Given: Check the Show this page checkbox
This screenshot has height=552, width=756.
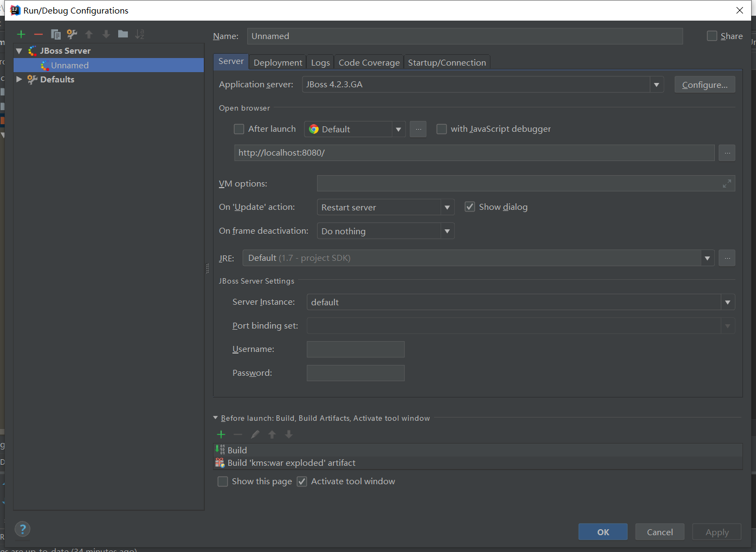Looking at the screenshot, I should click(223, 482).
